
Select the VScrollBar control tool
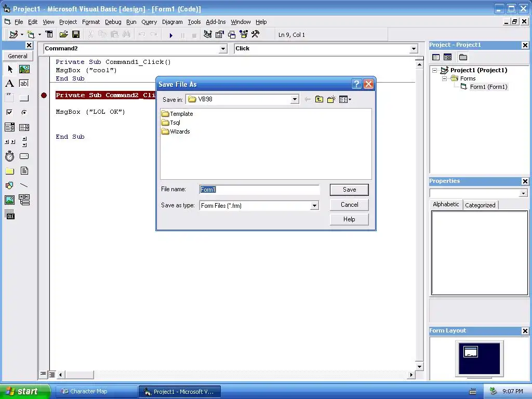pyautogui.click(x=24, y=142)
